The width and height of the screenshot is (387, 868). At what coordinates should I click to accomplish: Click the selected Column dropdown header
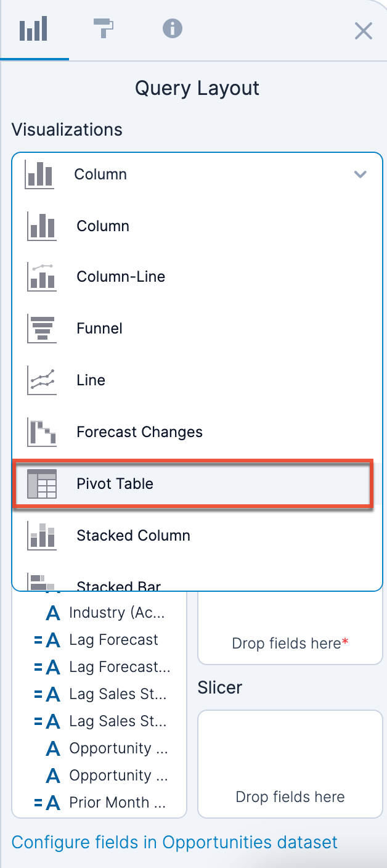pos(197,174)
